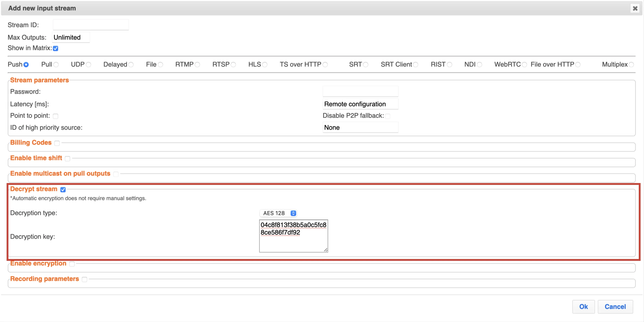Screen dimensions: 644x322
Task: Click the Password input field
Action: click(360, 91)
